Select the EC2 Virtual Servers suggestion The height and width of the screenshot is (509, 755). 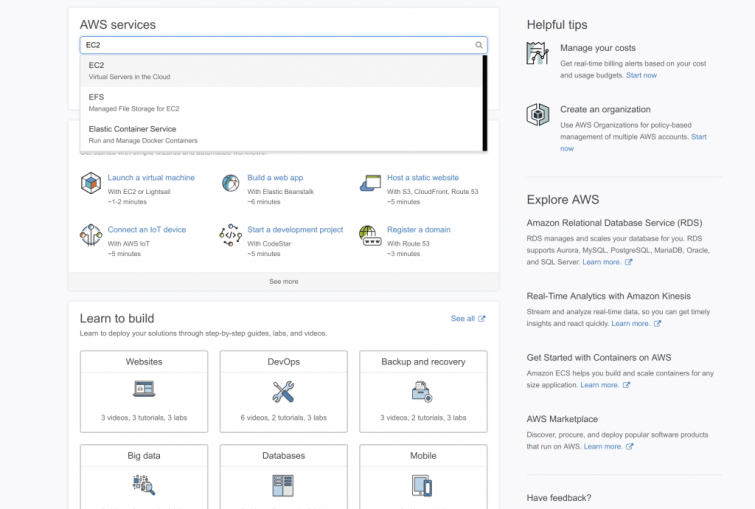(281, 71)
